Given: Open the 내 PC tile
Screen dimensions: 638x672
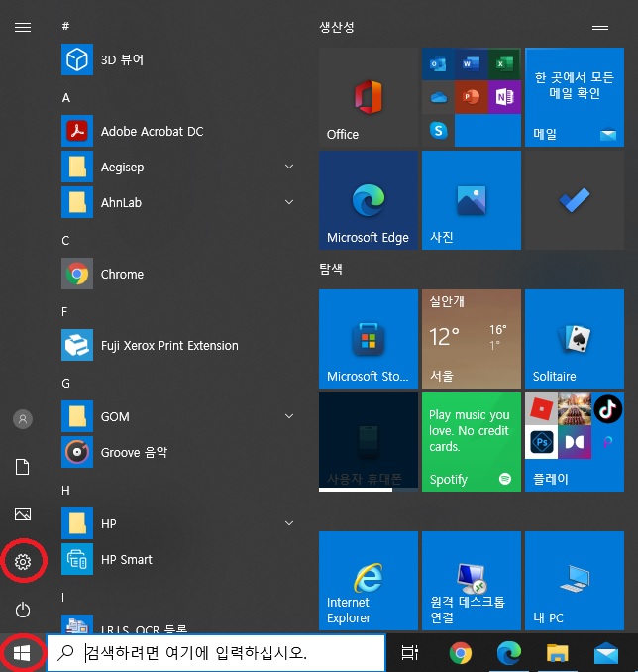Looking at the screenshot, I should 575,581.
